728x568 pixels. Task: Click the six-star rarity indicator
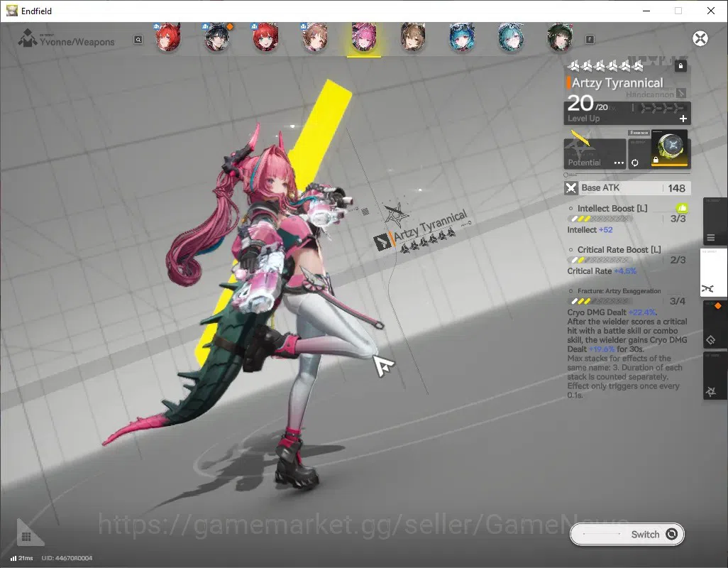(605, 67)
